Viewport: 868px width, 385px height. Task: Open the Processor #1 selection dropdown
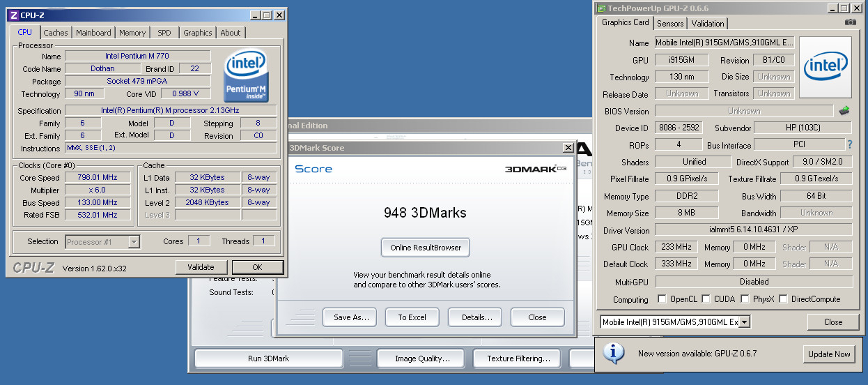point(134,241)
